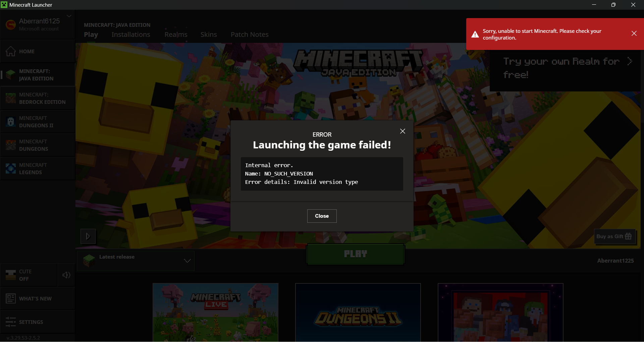Click the Aberrant6125 profile avatar
The width and height of the screenshot is (644, 342).
11,24
